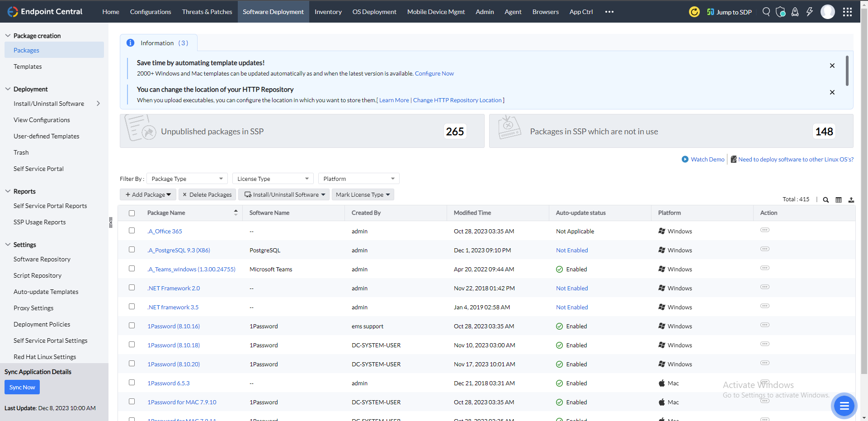The width and height of the screenshot is (868, 421).
Task: Search packages using table magnifier icon
Action: coord(826,200)
